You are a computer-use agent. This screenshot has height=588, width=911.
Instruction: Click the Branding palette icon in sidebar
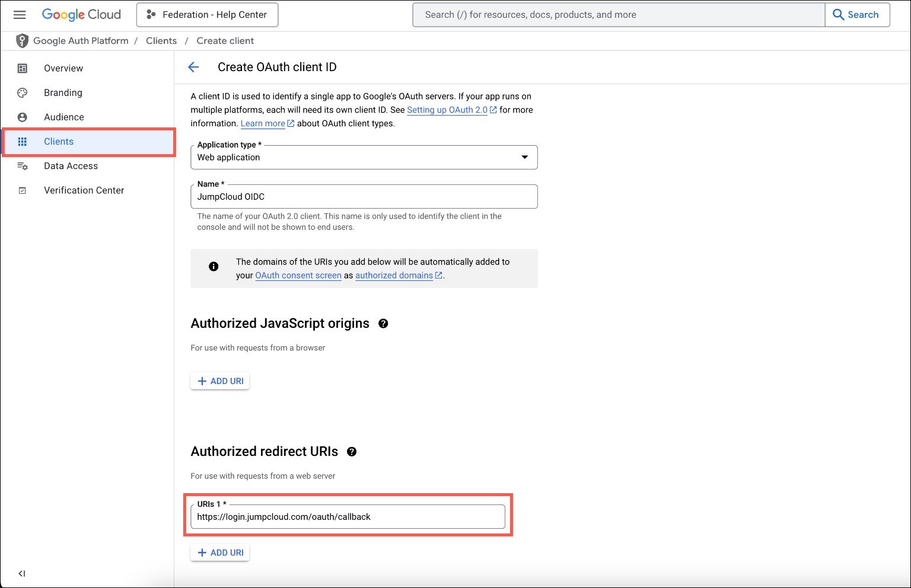22,92
